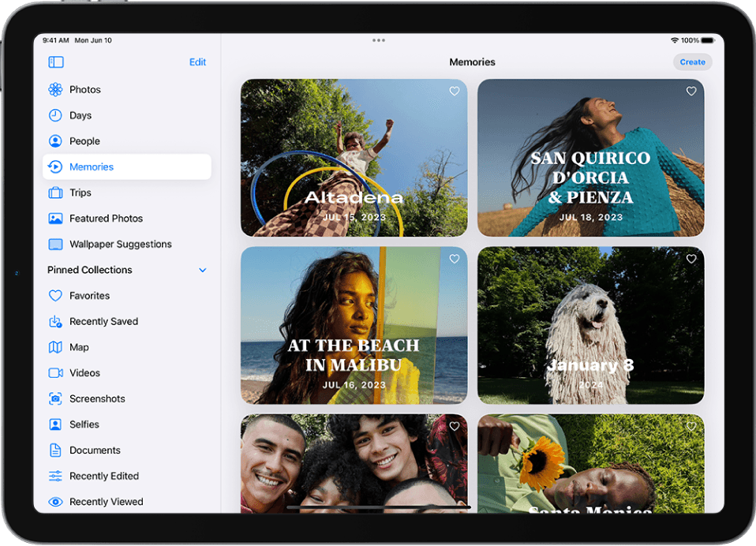Toggle the sidebar panel icon
756x546 pixels.
(x=56, y=62)
